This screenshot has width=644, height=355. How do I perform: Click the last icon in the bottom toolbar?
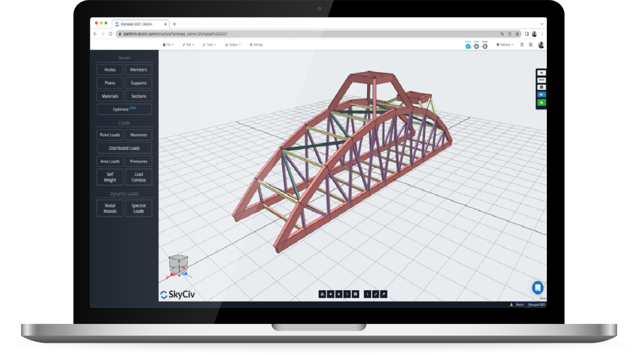(384, 294)
